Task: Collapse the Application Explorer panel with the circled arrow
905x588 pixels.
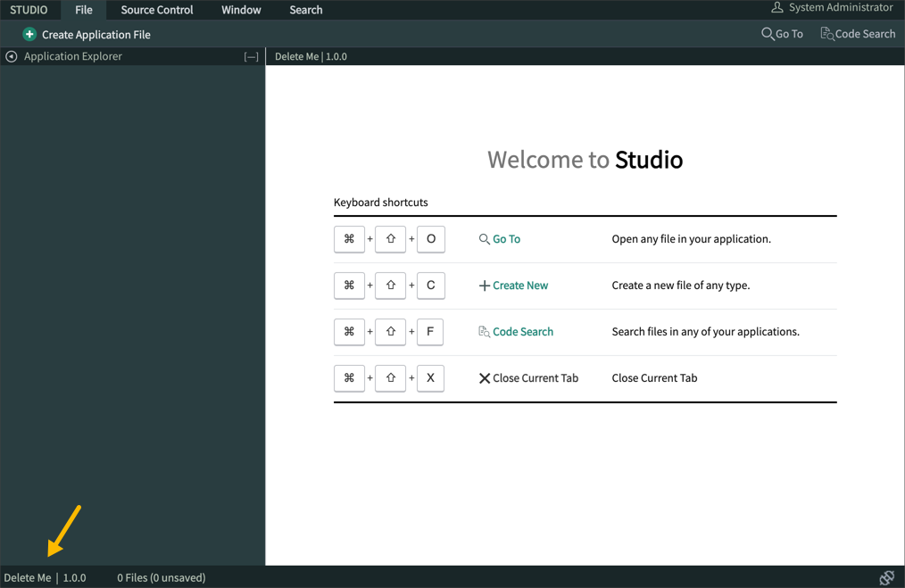Action: click(10, 55)
